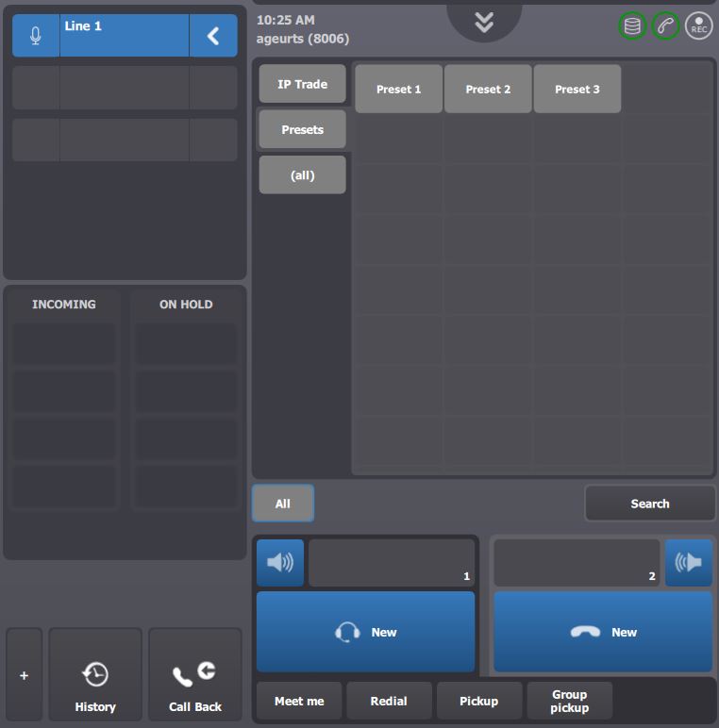The width and height of the screenshot is (719, 728).
Task: Click the Group pickup button
Action: 569,701
